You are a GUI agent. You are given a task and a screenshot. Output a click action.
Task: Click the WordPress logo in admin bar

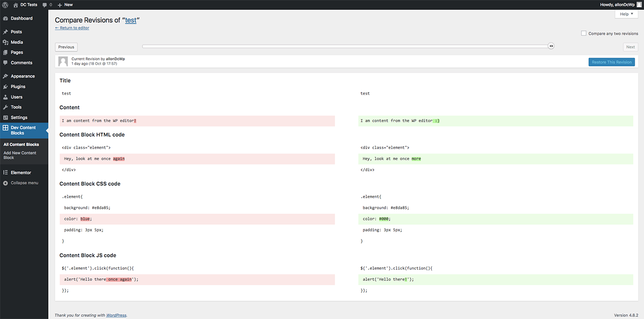coord(5,5)
